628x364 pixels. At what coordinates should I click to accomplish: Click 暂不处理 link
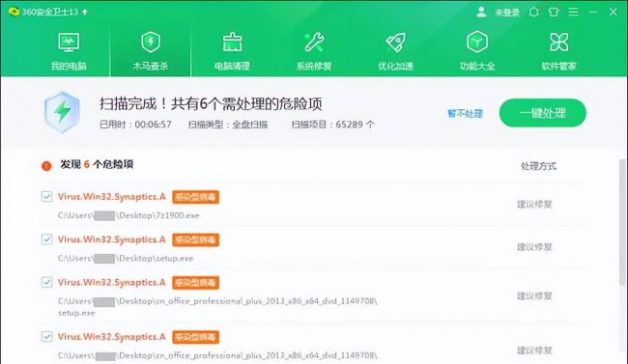[x=465, y=114]
